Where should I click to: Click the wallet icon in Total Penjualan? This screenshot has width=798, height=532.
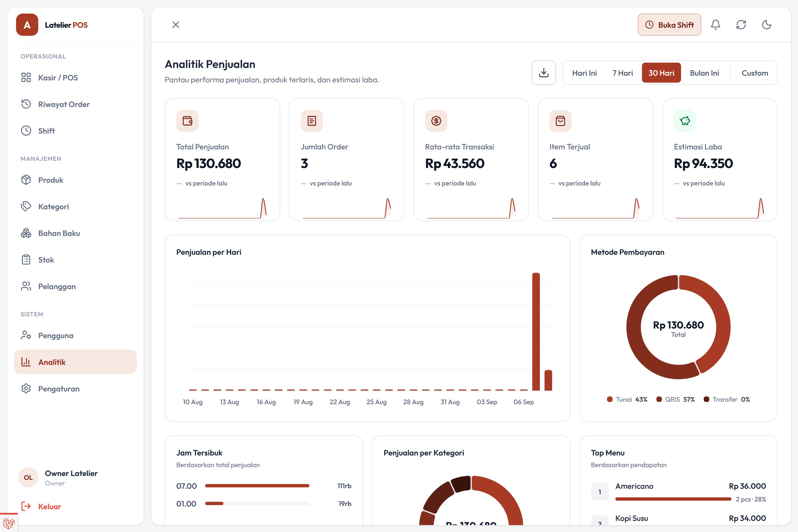(x=187, y=121)
